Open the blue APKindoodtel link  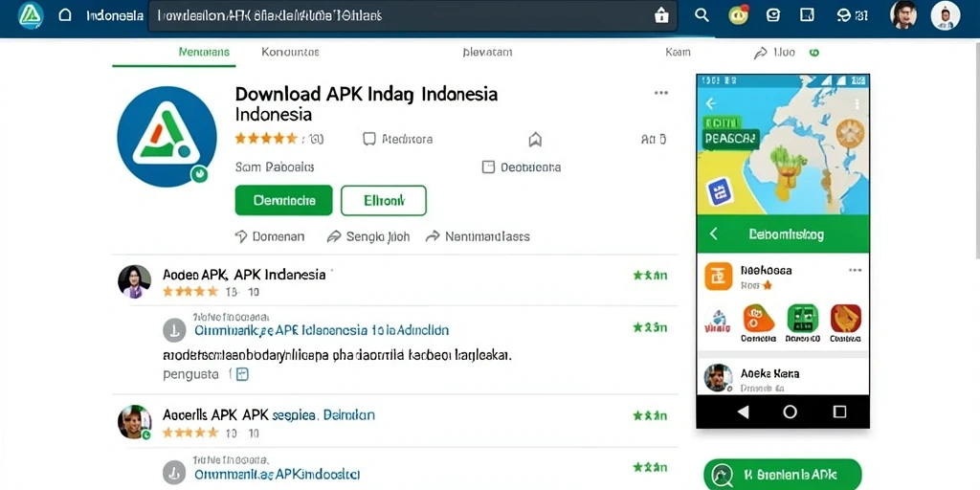click(x=277, y=474)
